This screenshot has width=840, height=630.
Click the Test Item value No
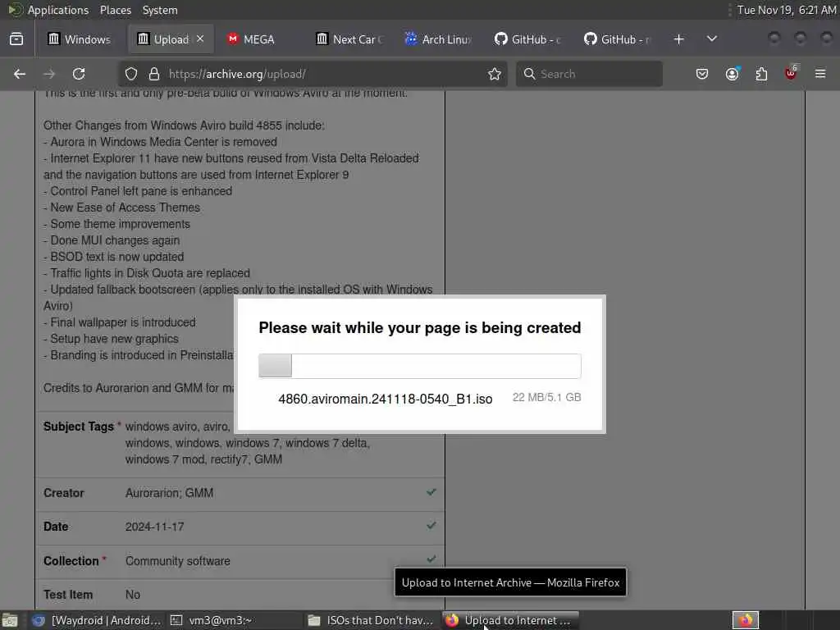(133, 595)
